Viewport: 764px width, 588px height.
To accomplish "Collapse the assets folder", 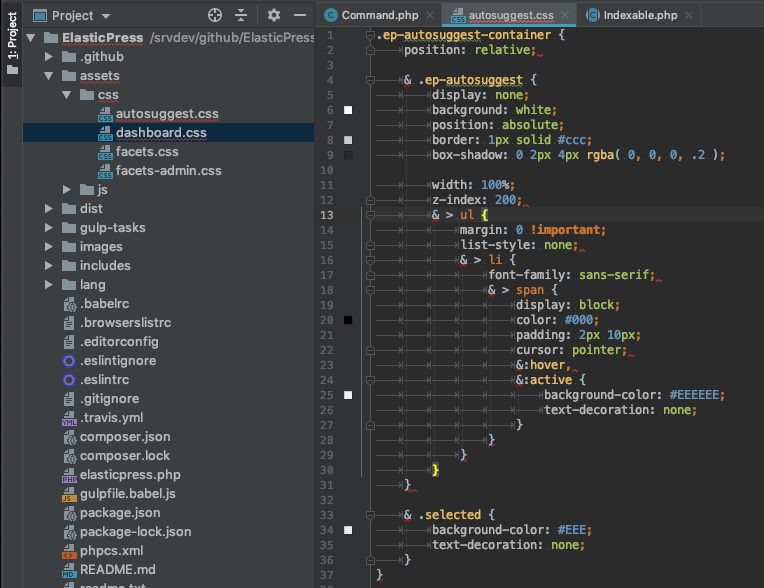I will pos(48,76).
